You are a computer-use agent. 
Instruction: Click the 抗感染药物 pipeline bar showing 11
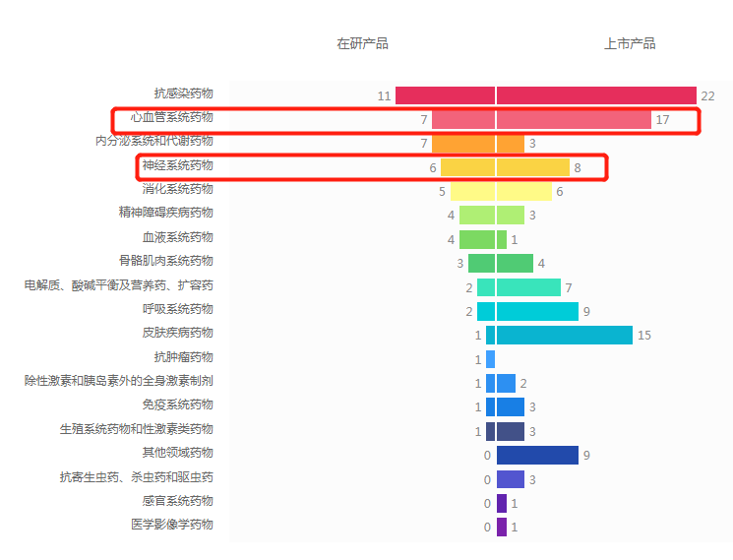coord(445,95)
